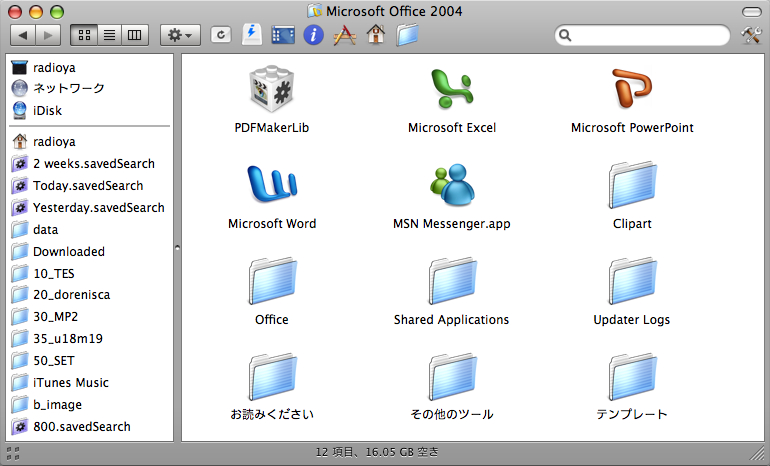
Task: Select the Microsoft Word application icon
Action: click(x=272, y=184)
